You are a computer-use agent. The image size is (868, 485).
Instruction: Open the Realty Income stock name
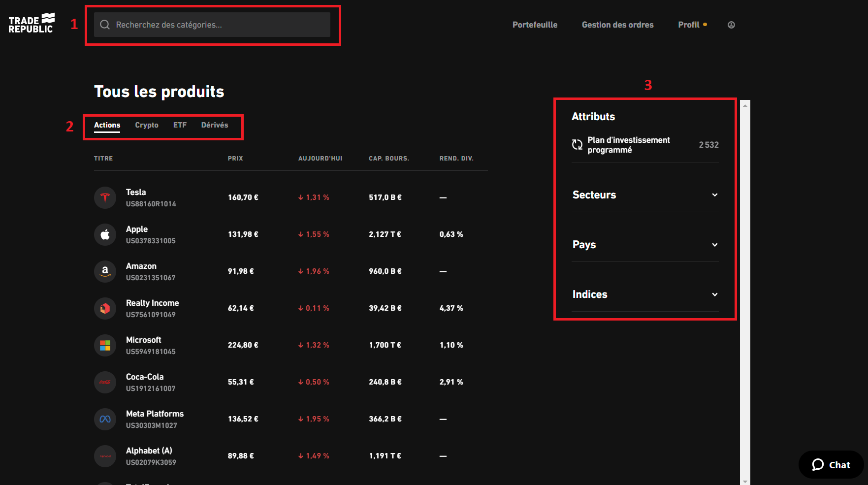point(153,303)
